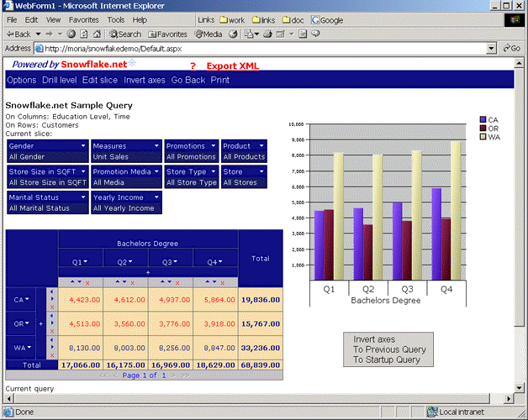
Task: Click the Discuss speech-bubble toolbar icon
Action: coord(315,34)
